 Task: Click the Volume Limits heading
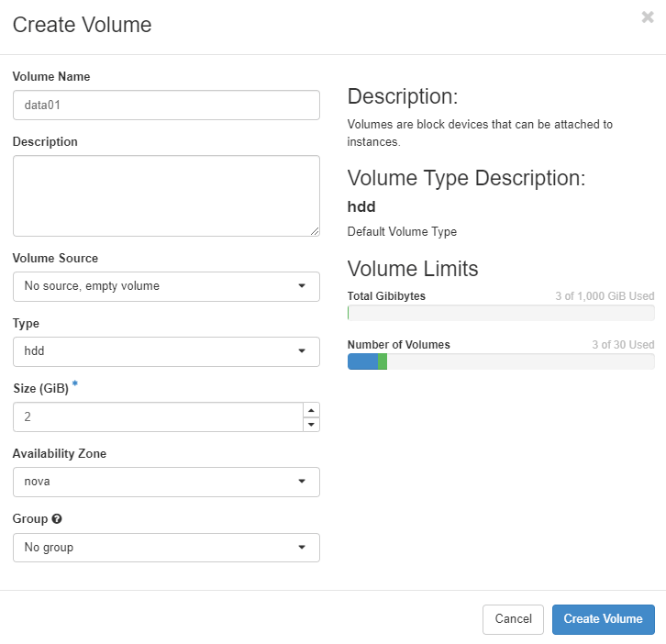[413, 269]
